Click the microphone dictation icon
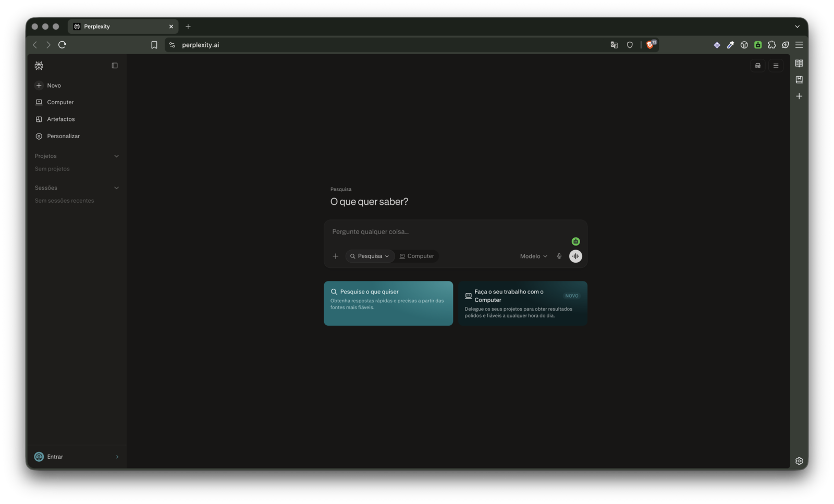This screenshot has width=834, height=504. click(559, 256)
